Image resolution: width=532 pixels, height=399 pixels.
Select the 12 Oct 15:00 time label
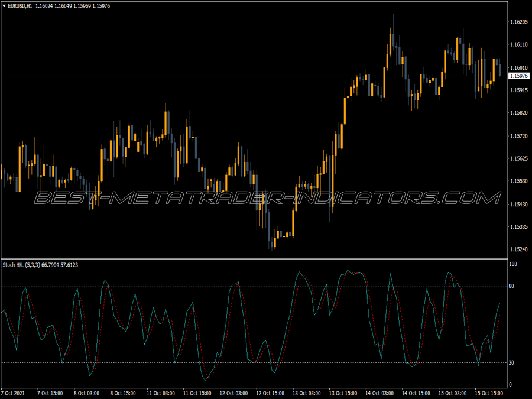click(270, 394)
